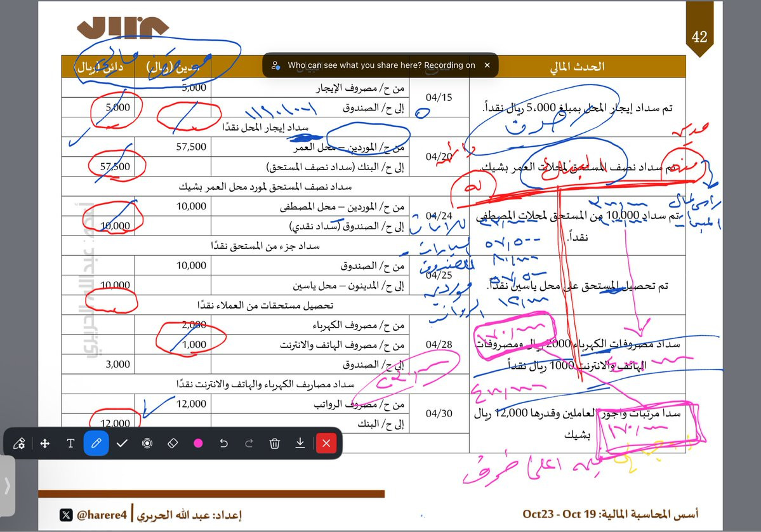Open the X logo beside @harere4
The image size is (761, 532).
coord(66,515)
